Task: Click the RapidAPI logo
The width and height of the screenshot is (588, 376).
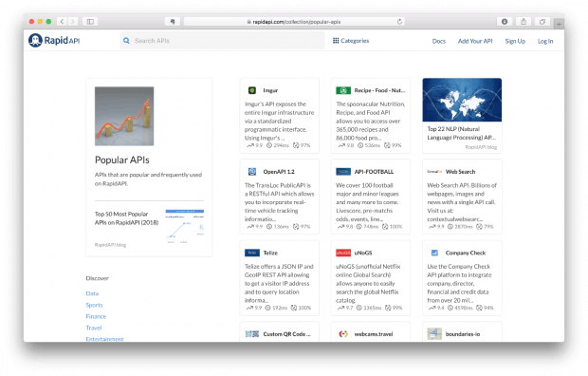Action: [54, 40]
